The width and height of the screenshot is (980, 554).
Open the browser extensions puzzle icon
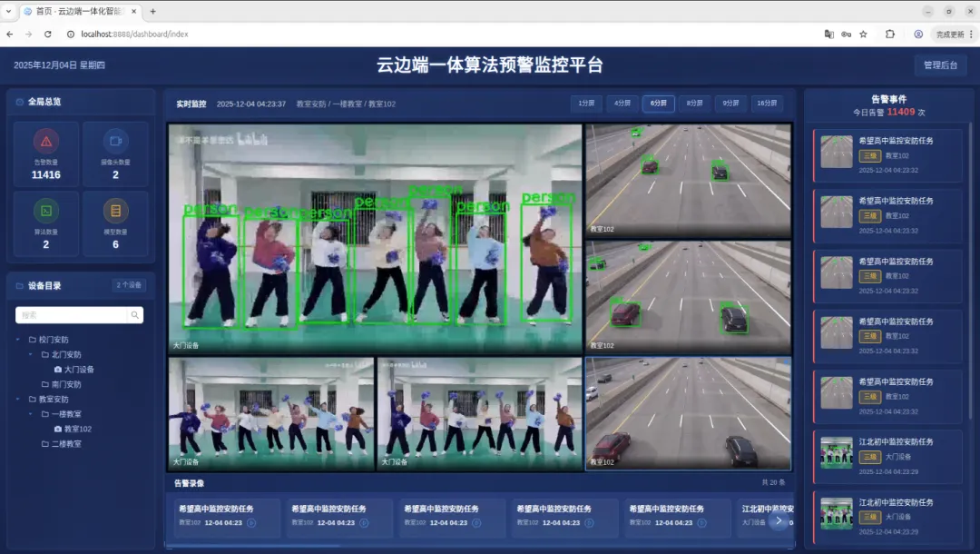click(x=890, y=35)
